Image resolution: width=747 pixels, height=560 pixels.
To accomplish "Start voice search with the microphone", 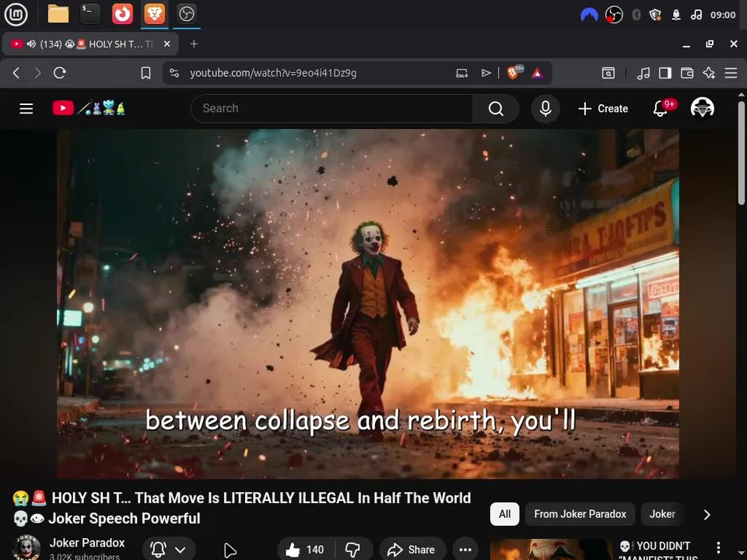I will coord(545,109).
